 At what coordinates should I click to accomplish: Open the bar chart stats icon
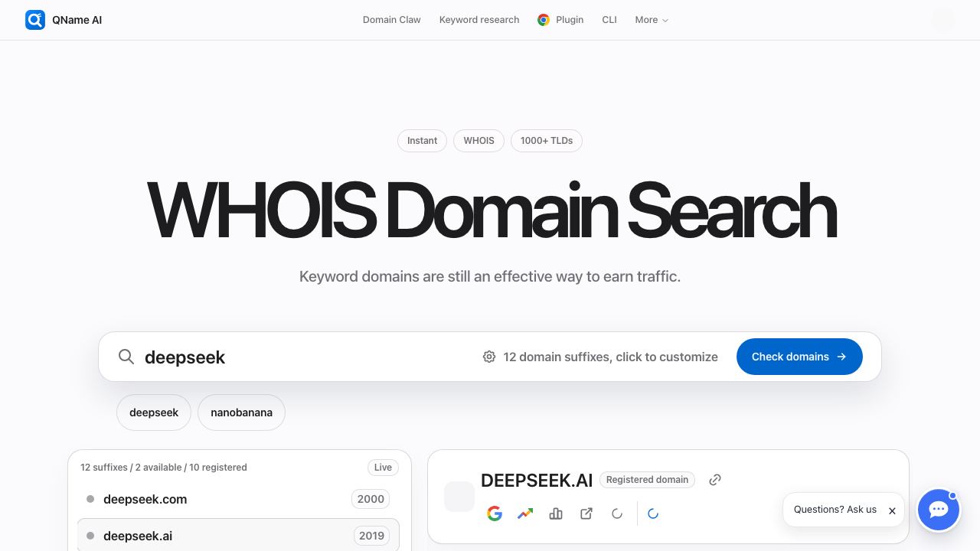556,514
